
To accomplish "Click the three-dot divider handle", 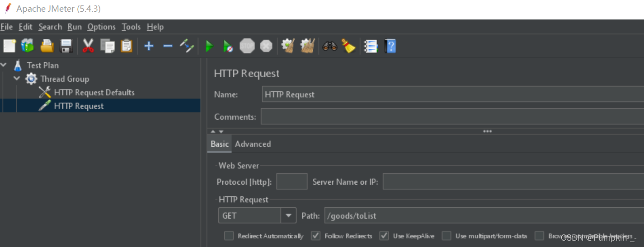I will pos(487,131).
